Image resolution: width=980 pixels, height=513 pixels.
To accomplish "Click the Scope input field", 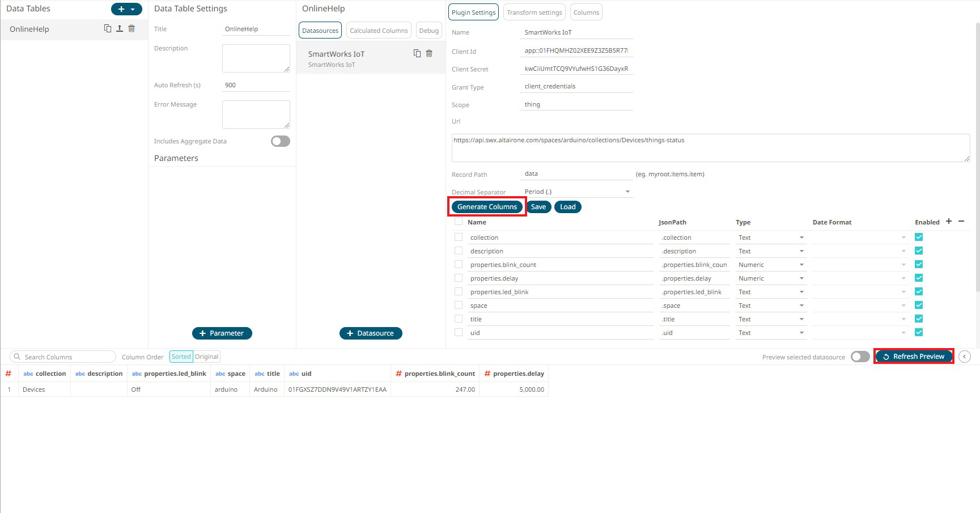I will tap(576, 104).
